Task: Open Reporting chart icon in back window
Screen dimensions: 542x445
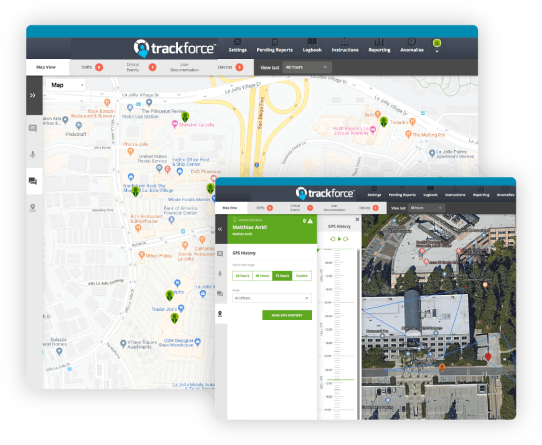Action: click(x=379, y=46)
